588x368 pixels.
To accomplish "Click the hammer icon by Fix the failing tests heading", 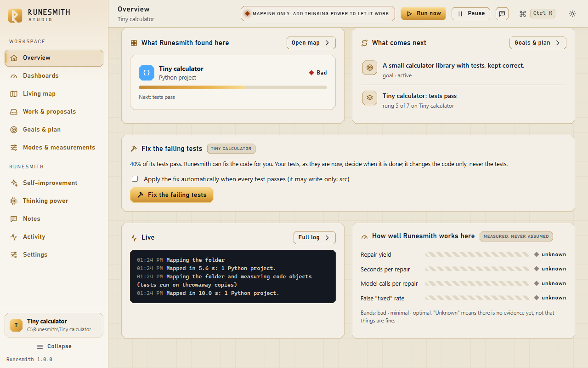I will pyautogui.click(x=134, y=149).
